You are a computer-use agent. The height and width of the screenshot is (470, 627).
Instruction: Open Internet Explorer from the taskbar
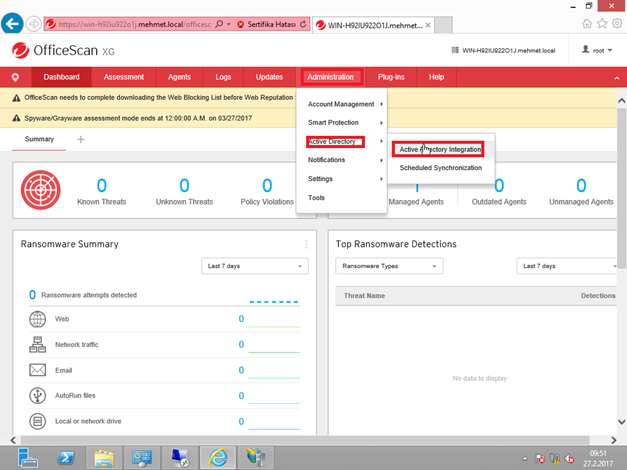pyautogui.click(x=218, y=458)
